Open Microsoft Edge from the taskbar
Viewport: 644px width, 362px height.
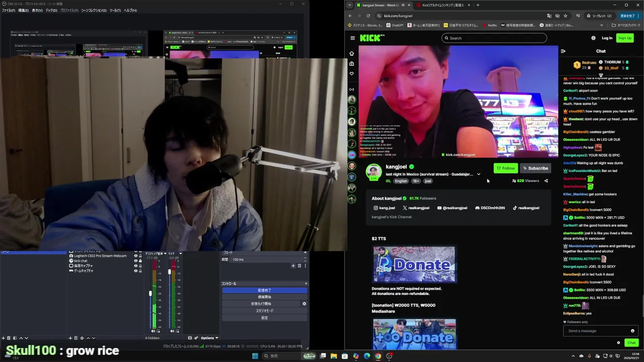click(367, 356)
